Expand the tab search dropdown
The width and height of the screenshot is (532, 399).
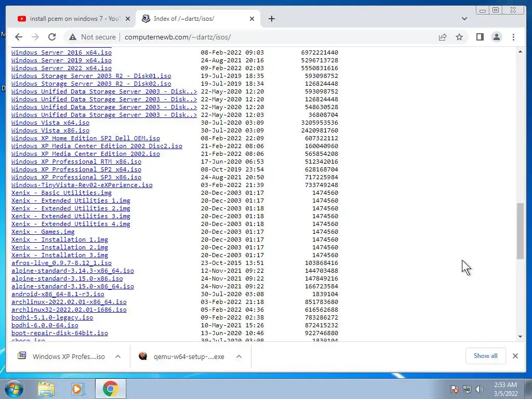tap(464, 19)
